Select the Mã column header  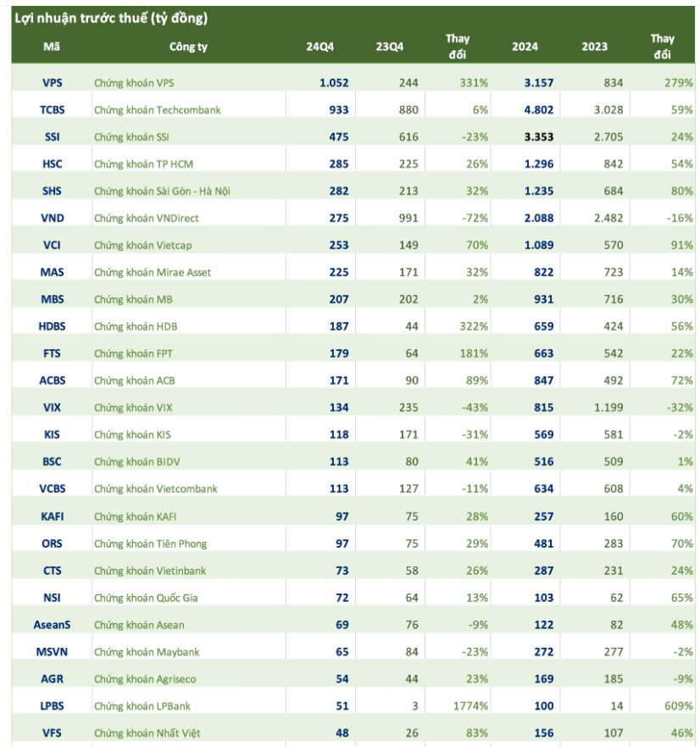(52, 47)
